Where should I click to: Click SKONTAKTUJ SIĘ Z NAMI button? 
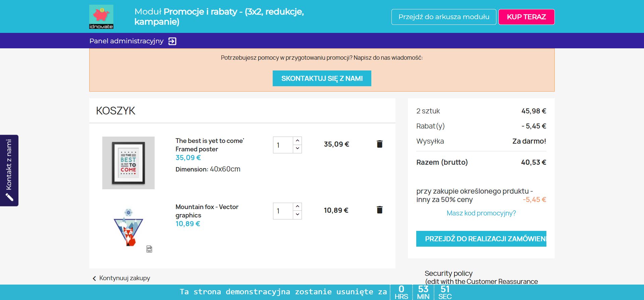coord(322,79)
